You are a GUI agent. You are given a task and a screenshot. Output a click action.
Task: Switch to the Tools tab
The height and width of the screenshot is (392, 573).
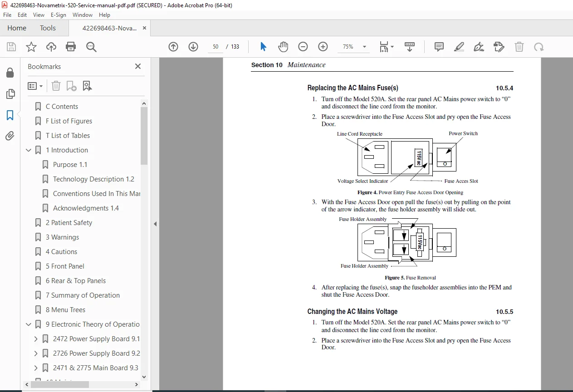point(48,28)
